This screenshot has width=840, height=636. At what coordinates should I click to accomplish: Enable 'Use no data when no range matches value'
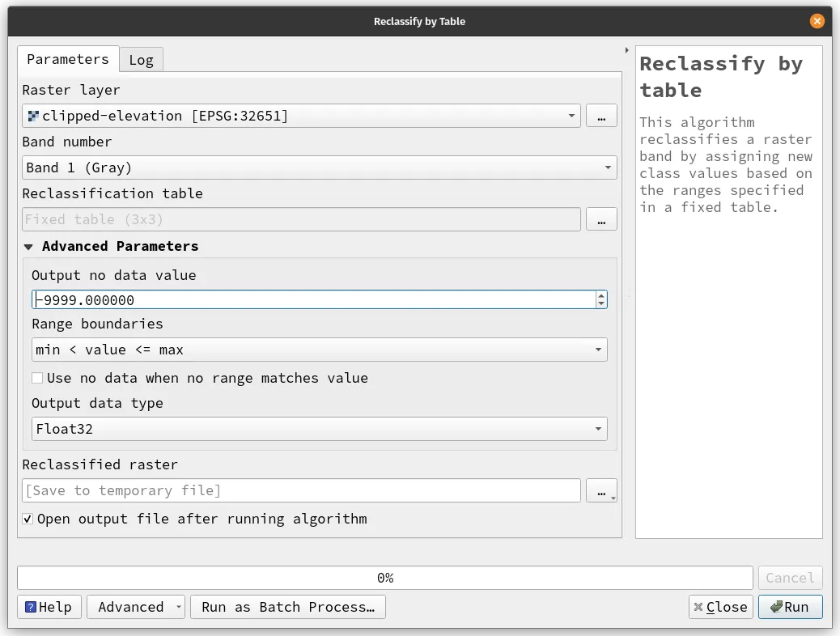(x=36, y=378)
